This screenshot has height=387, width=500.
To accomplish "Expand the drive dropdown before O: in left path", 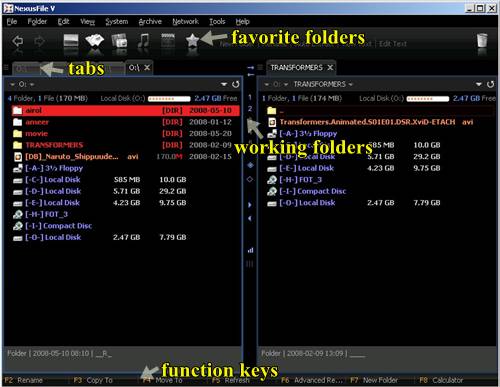I will click(x=12, y=85).
